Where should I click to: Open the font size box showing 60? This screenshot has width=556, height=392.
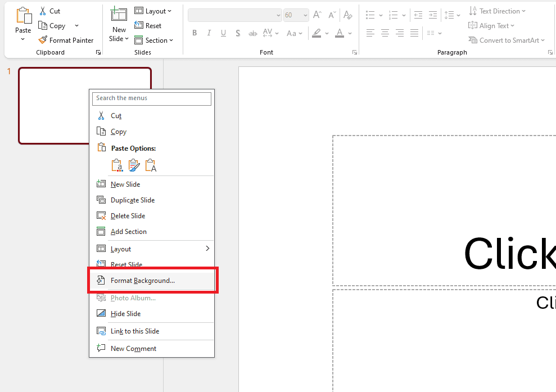[296, 15]
